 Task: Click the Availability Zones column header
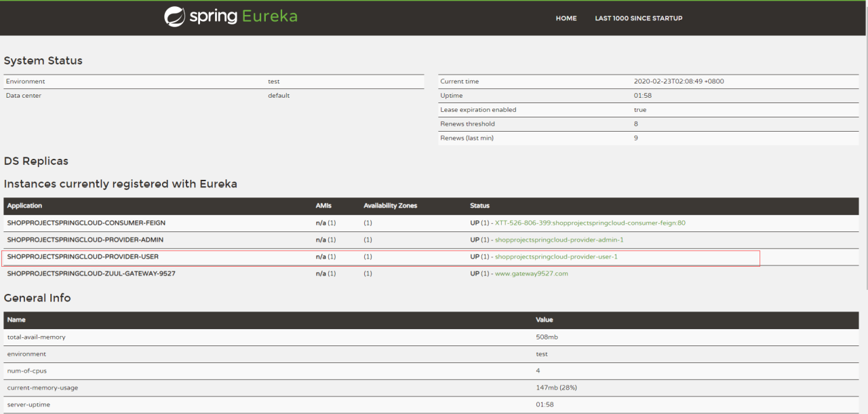point(390,206)
